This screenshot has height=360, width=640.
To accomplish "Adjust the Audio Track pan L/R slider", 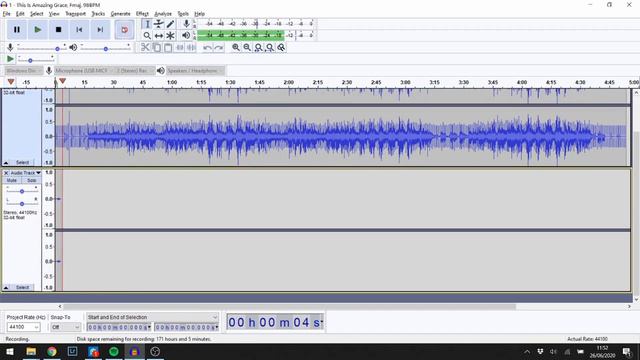I will (22, 203).
